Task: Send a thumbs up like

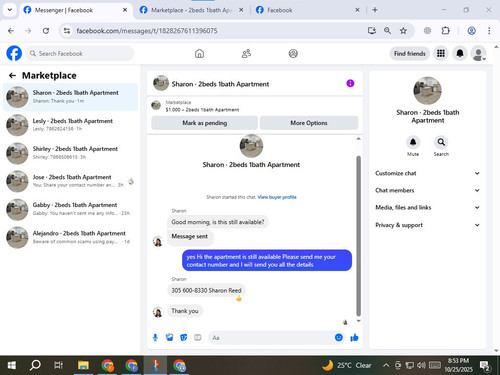Action: pos(354,338)
